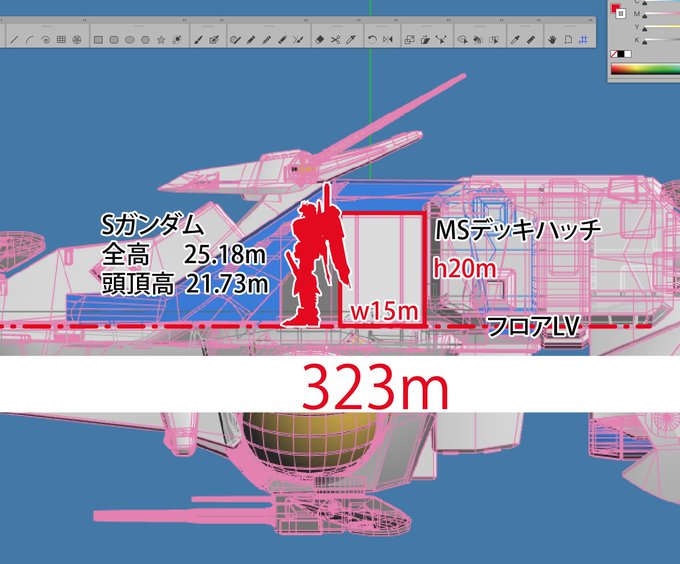The height and width of the screenshot is (564, 680).
Task: Collapse the shape tools panel group arrows
Action: pos(184,20)
